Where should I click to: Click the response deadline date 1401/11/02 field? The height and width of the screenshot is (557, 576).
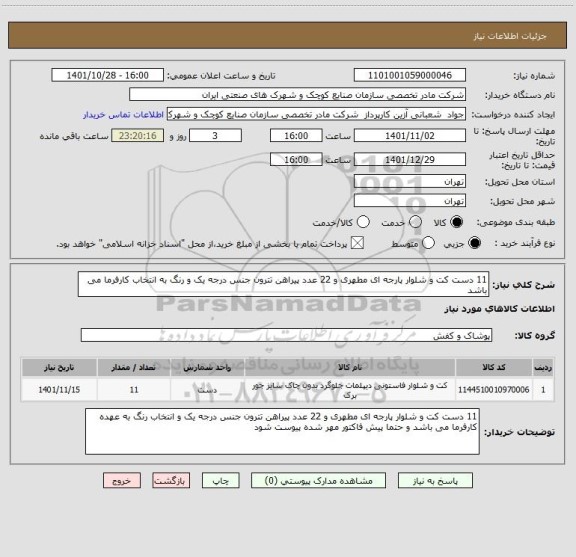click(410, 136)
